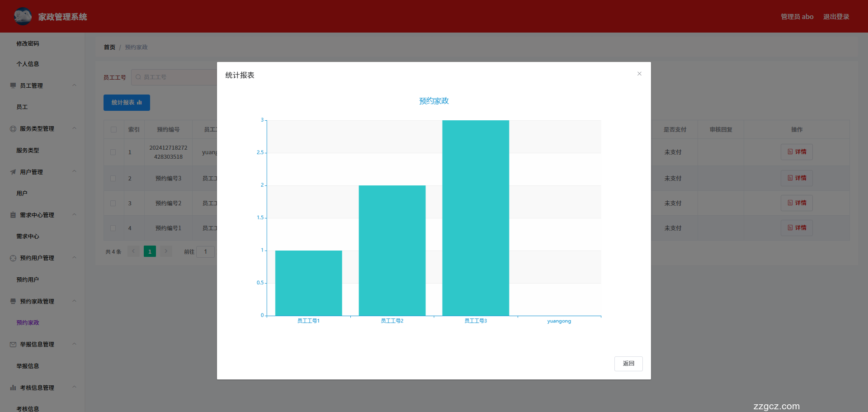Collapse the 举报信息管理 menu chevron
This screenshot has width=868, height=412.
coord(74,344)
